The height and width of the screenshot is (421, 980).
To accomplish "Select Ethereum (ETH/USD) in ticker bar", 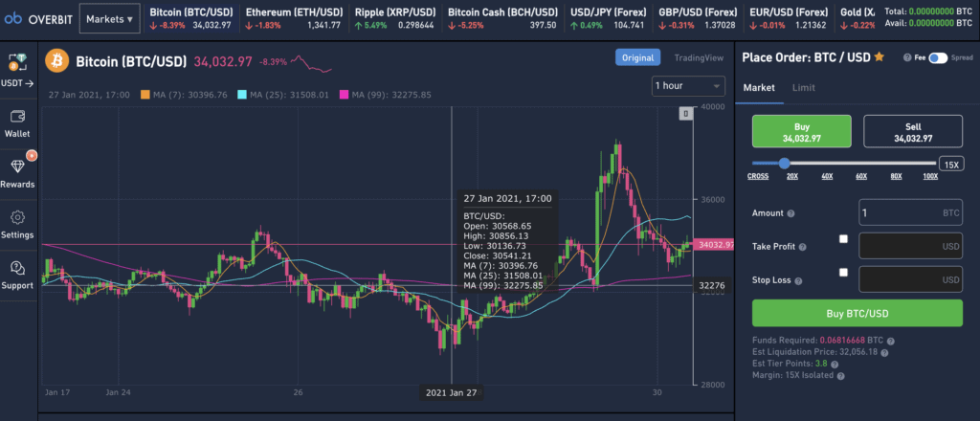I will coord(293,19).
